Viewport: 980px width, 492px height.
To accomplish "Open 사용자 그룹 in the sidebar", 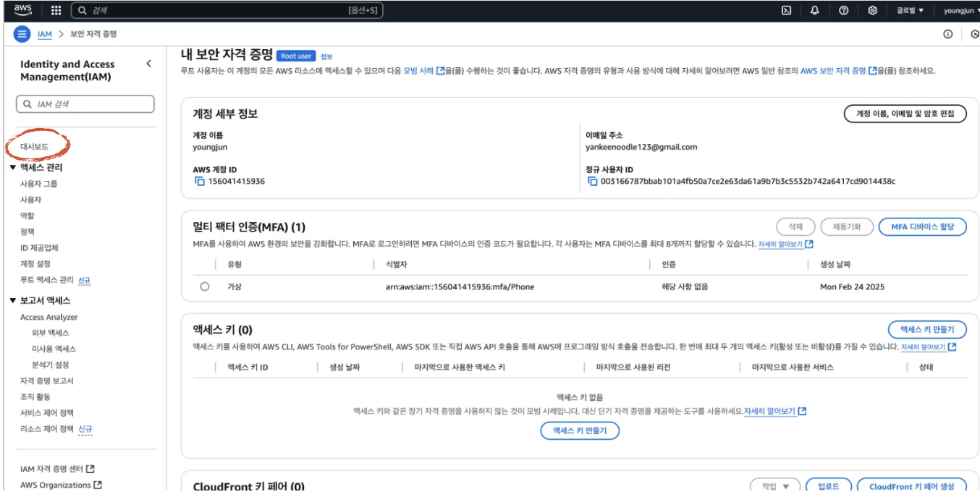I will [39, 184].
